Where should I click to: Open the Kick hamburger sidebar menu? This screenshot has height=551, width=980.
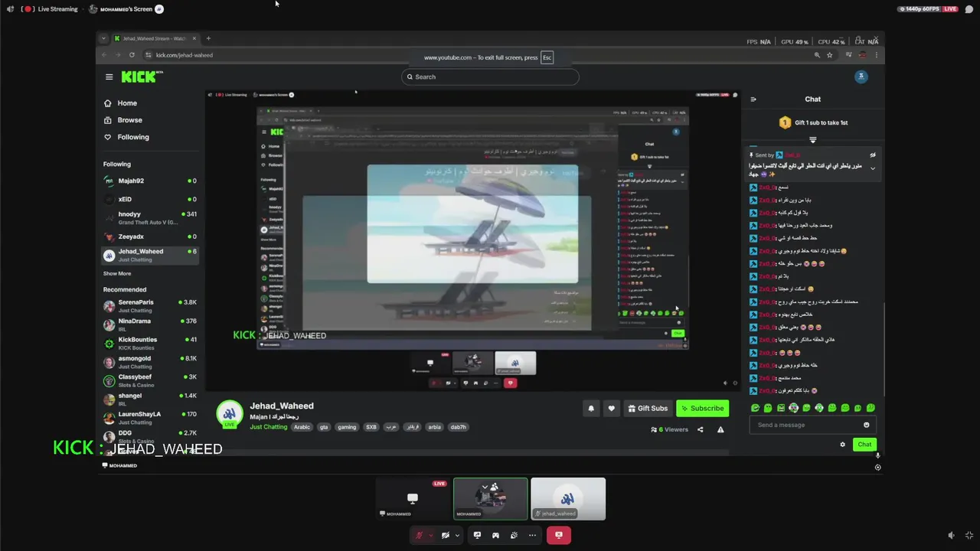click(x=109, y=77)
